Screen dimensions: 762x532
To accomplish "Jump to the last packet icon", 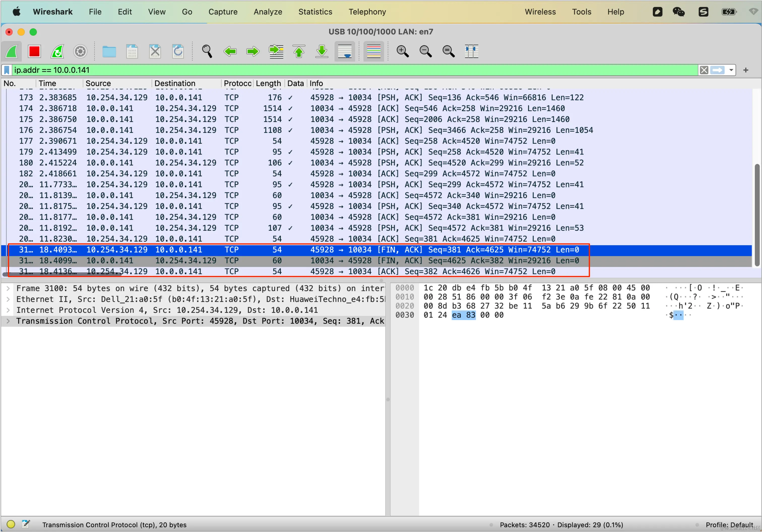I will pos(322,51).
